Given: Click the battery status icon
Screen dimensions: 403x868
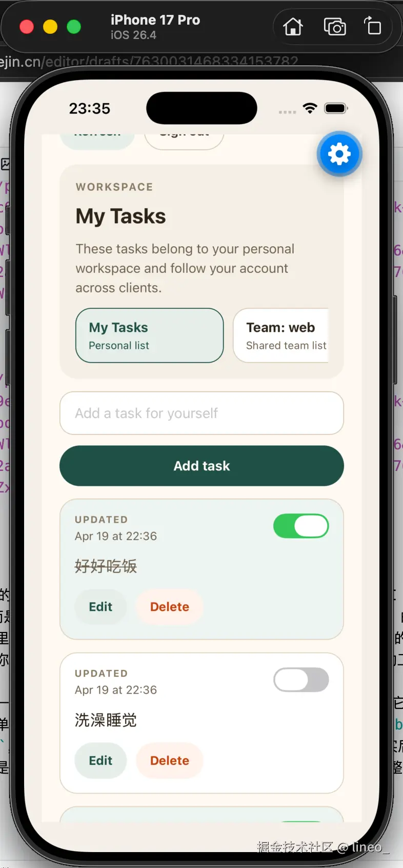Looking at the screenshot, I should pyautogui.click(x=336, y=108).
